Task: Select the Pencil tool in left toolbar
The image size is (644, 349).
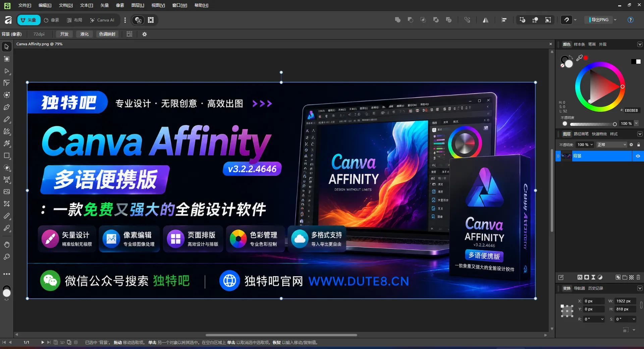Action: 6,119
